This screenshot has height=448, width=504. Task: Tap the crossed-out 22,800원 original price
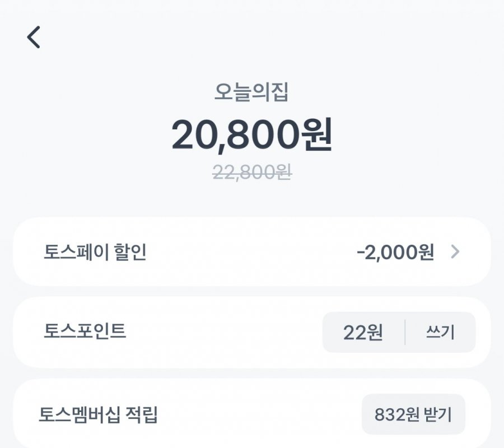coord(252,172)
